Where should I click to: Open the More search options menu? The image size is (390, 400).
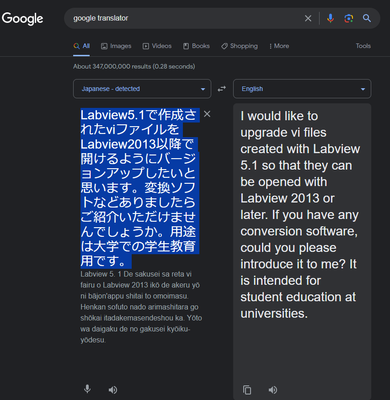[x=279, y=46]
